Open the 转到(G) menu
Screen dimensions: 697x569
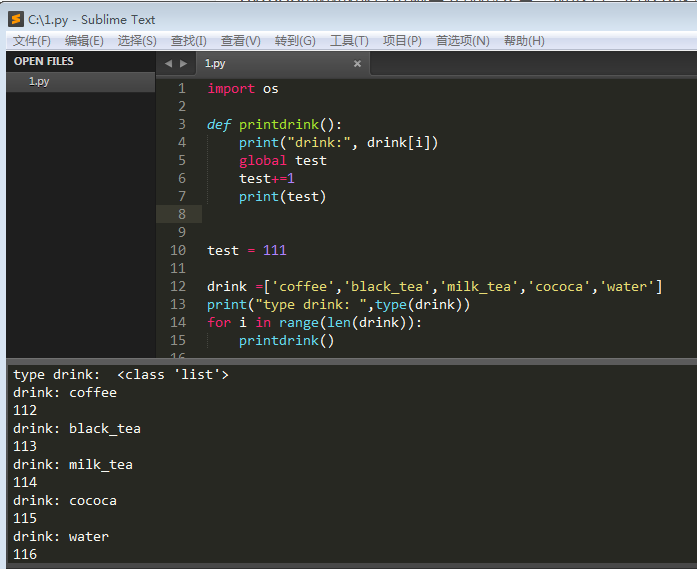[295, 41]
